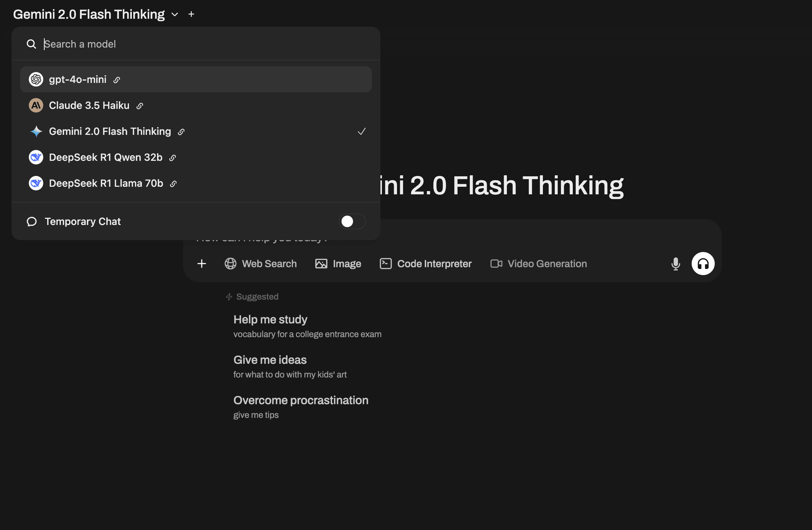
Task: Select DeepSeek R1 Llama 70b model
Action: coord(106,183)
